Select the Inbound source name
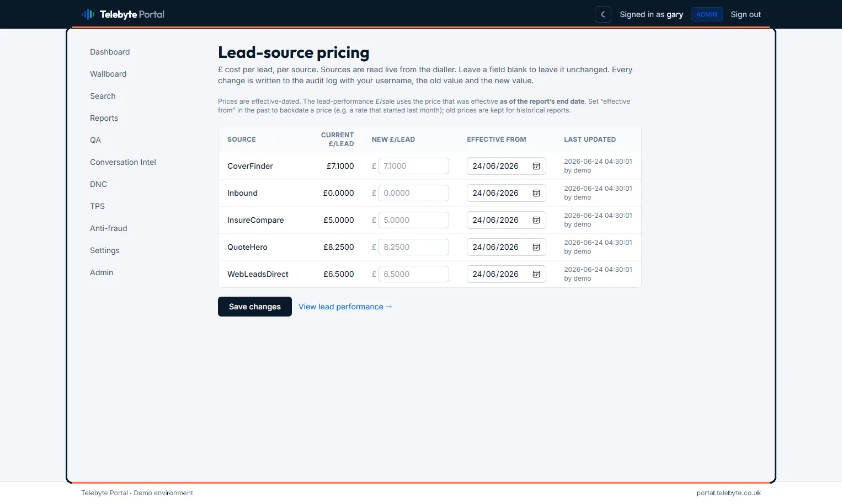The height and width of the screenshot is (504, 842). coord(242,193)
